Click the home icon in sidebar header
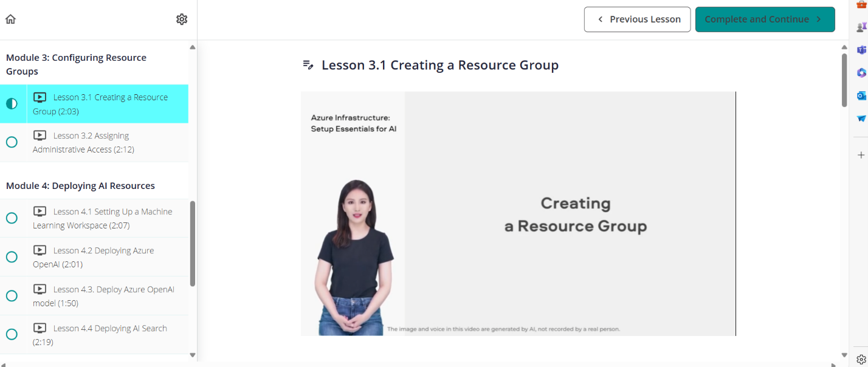868x367 pixels. (10, 19)
